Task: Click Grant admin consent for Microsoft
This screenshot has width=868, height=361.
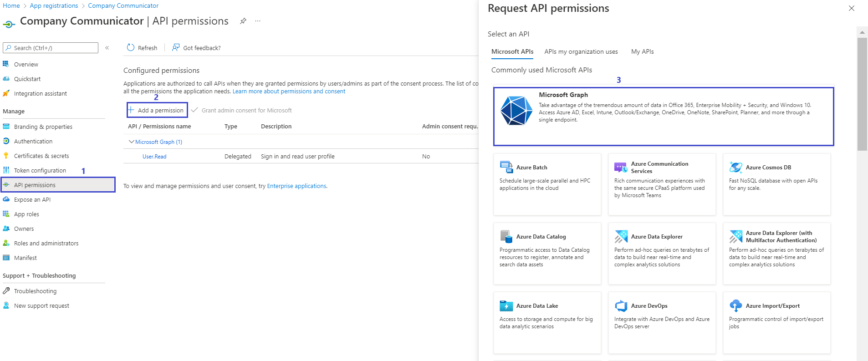Action: click(x=241, y=110)
